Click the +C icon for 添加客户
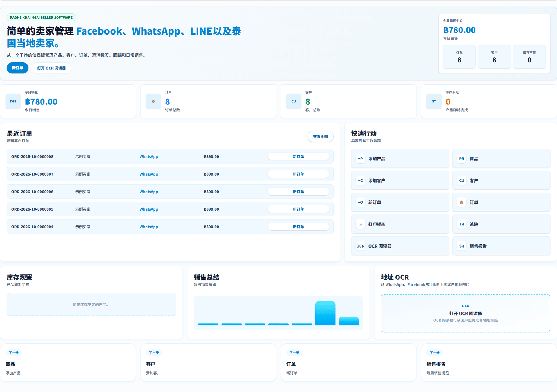Viewport: 557px width, 392px height. coord(360,180)
